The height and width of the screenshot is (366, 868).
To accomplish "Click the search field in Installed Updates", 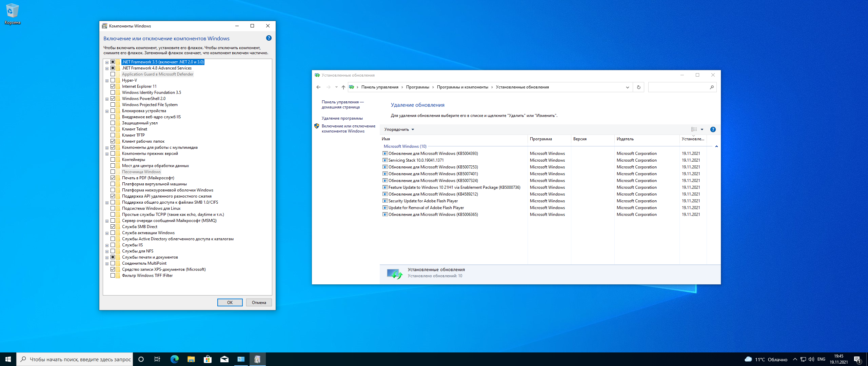I will [678, 87].
